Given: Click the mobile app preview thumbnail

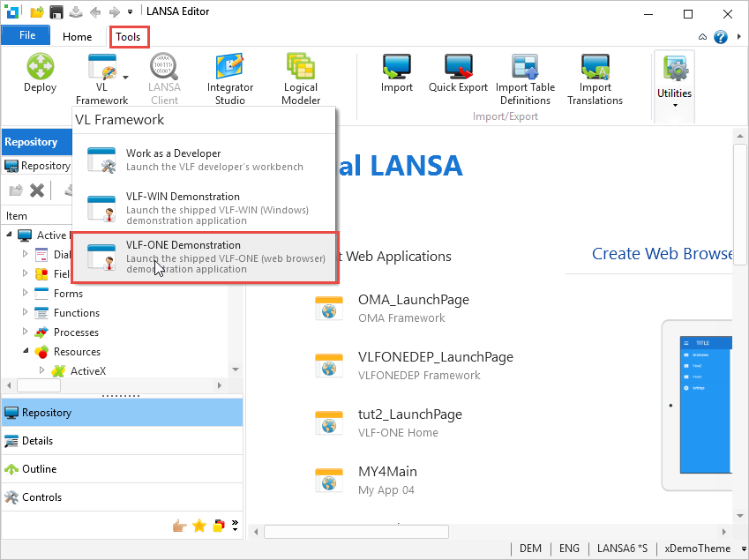Looking at the screenshot, I should pyautogui.click(x=698, y=405).
